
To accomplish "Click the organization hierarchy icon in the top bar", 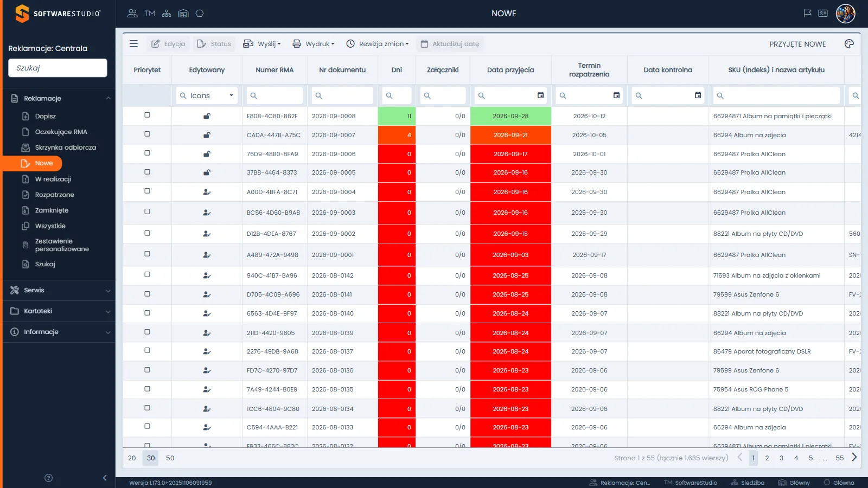I will point(167,14).
